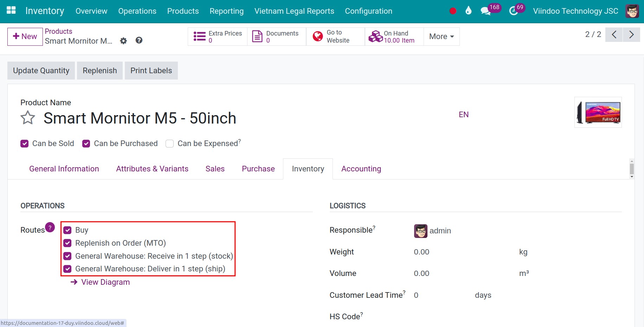The image size is (644, 327).
Task: Open the Vietnam Legal Reports menu
Action: (294, 11)
